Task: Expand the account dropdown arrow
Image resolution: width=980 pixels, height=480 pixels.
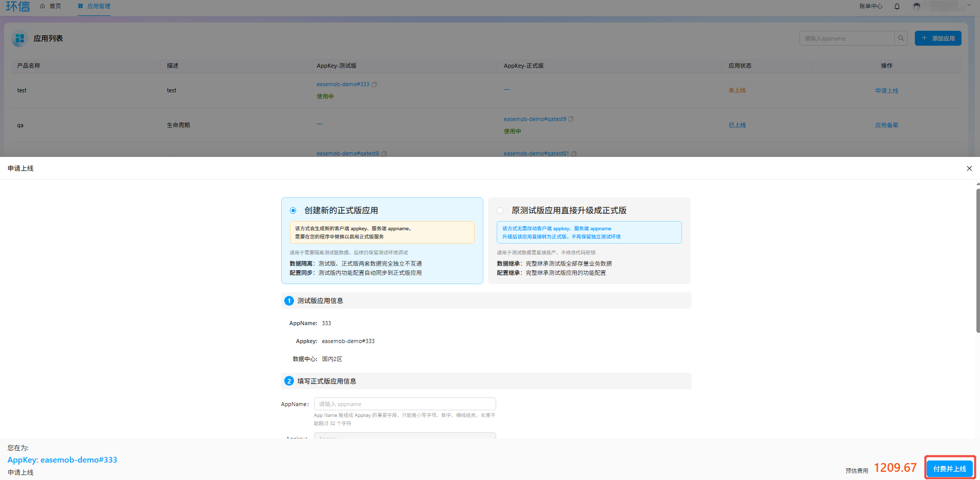Action: pyautogui.click(x=969, y=6)
